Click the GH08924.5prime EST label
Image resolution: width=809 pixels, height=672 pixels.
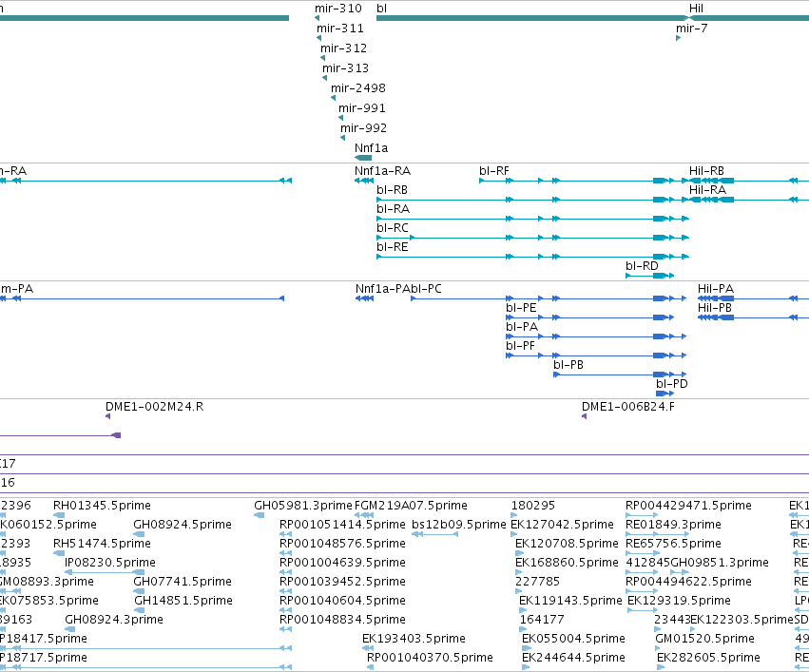click(x=183, y=525)
